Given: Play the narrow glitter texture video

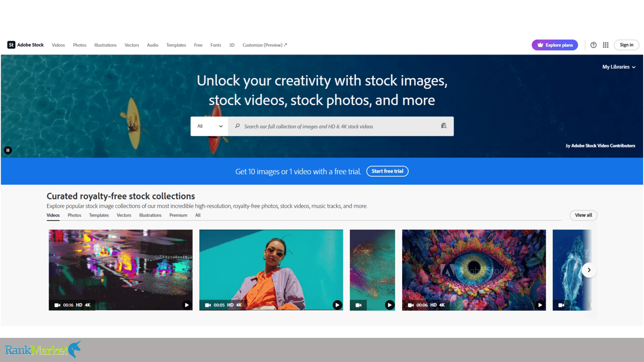Looking at the screenshot, I should click(389, 305).
